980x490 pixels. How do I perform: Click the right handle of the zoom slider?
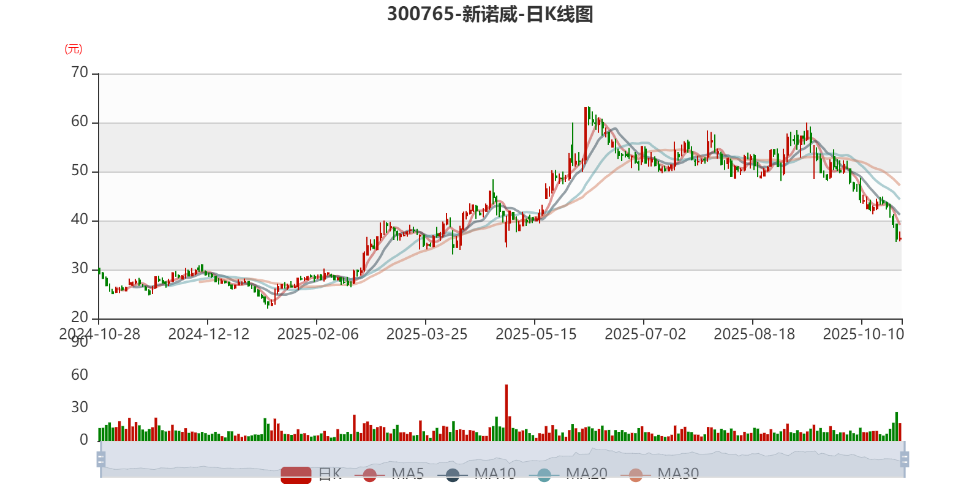pyautogui.click(x=904, y=459)
